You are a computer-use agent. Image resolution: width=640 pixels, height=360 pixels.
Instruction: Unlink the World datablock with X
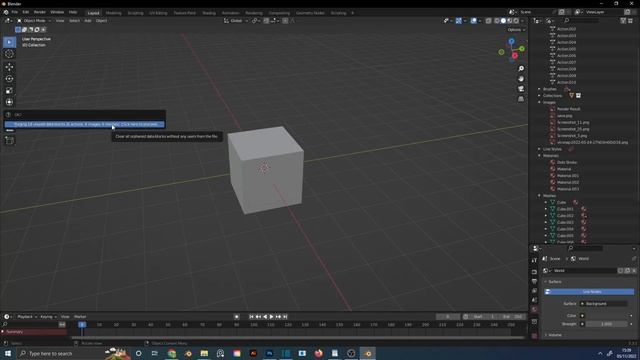click(x=633, y=271)
